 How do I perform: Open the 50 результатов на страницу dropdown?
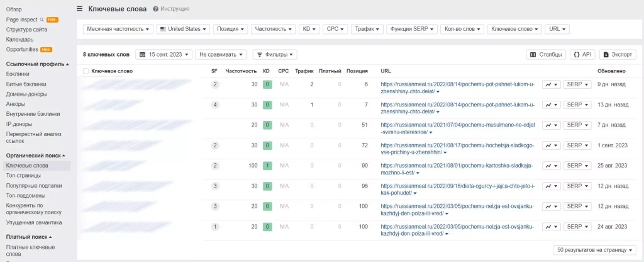[594, 250]
